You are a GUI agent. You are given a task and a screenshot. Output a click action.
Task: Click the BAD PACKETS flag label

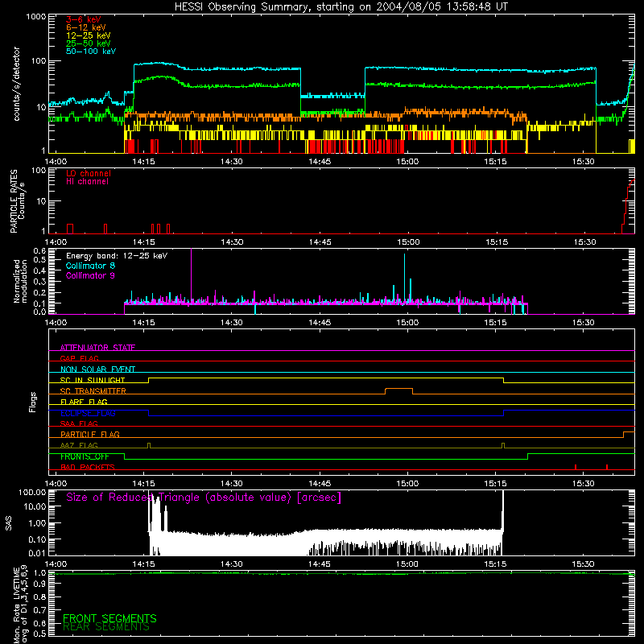pos(88,467)
